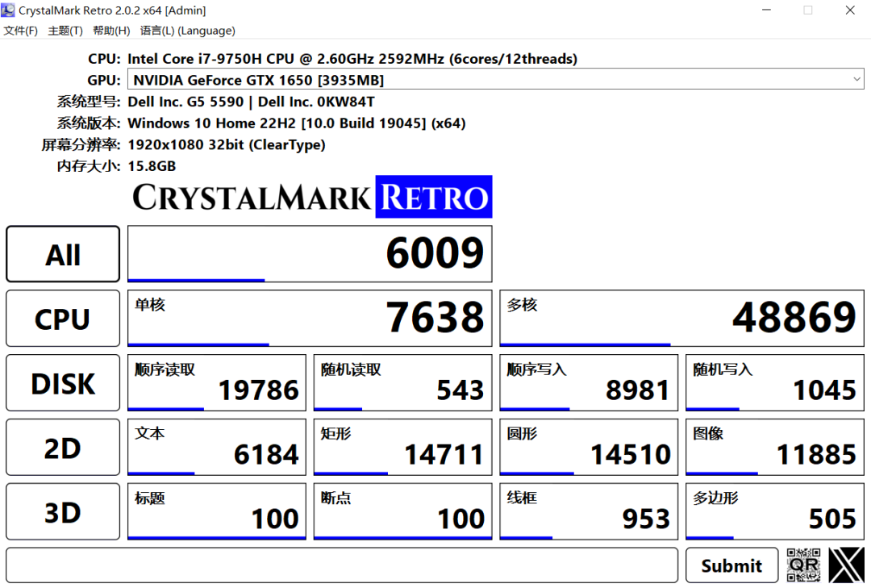Click the 15.8GB memory size text
The image size is (871, 588).
point(152,166)
